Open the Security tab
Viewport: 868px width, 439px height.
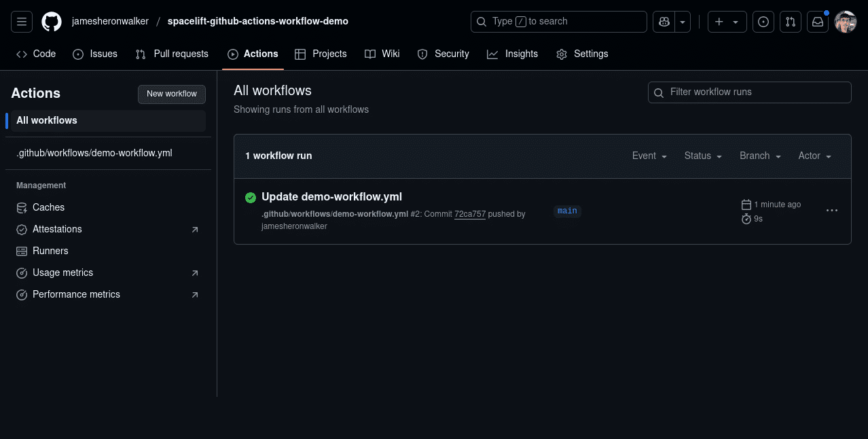443,54
